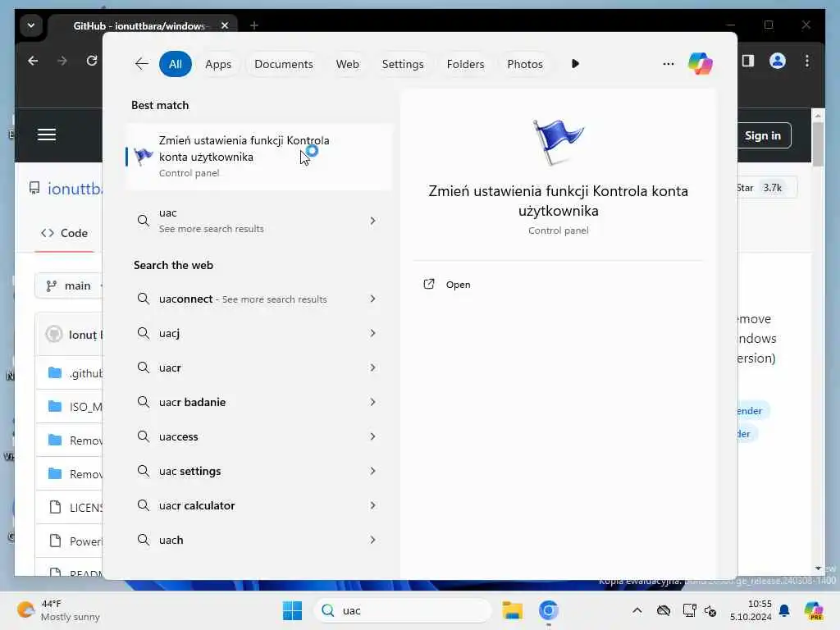Go back in the search panel
The width and height of the screenshot is (840, 630).
click(141, 64)
